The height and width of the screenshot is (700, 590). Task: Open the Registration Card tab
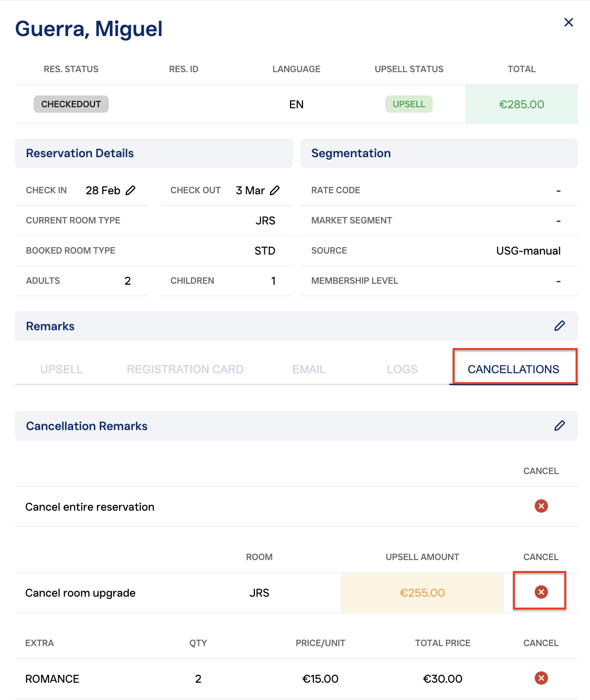185,369
